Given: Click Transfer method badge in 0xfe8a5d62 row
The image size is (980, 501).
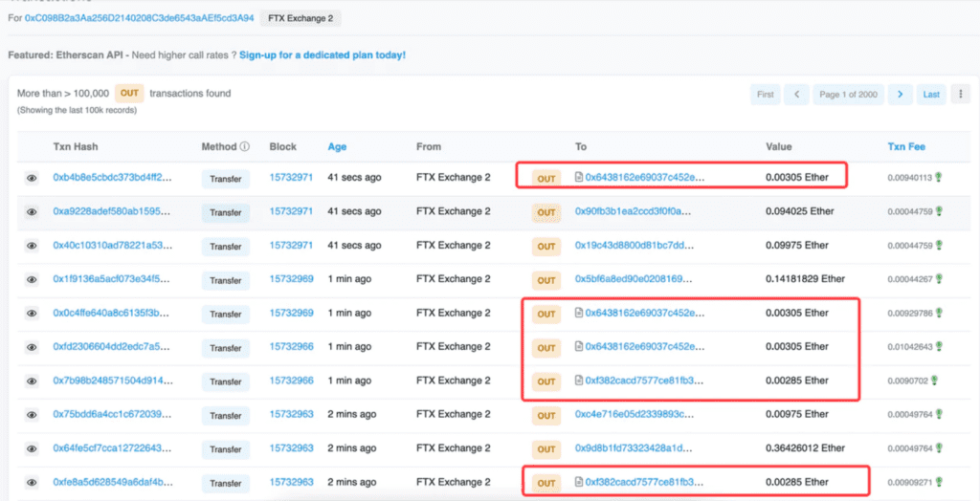Looking at the screenshot, I should tap(226, 483).
